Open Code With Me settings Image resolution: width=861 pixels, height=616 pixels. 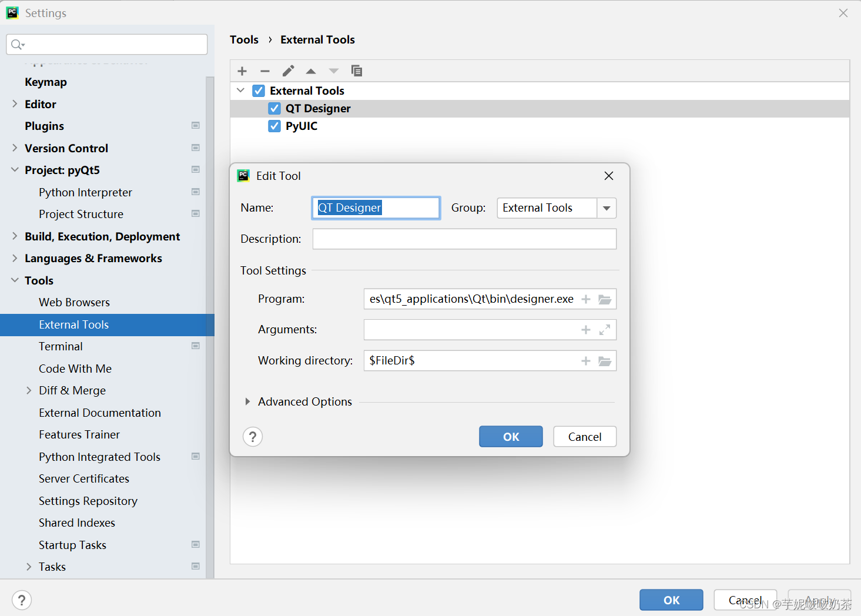(75, 369)
